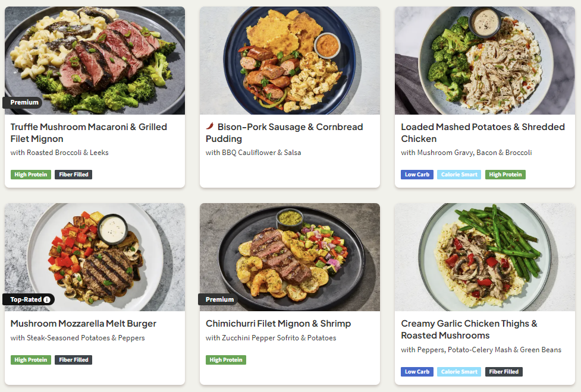Select the Truffle Mushroom Macaroni title

(89, 132)
